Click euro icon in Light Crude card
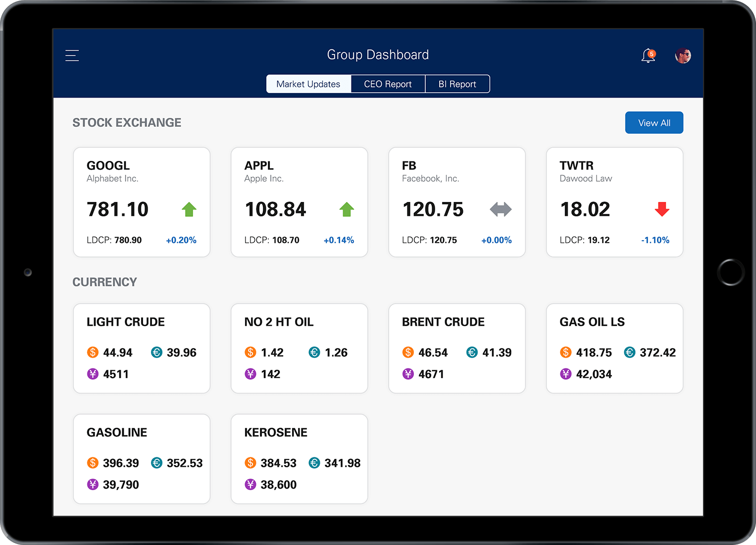 pyautogui.click(x=156, y=352)
